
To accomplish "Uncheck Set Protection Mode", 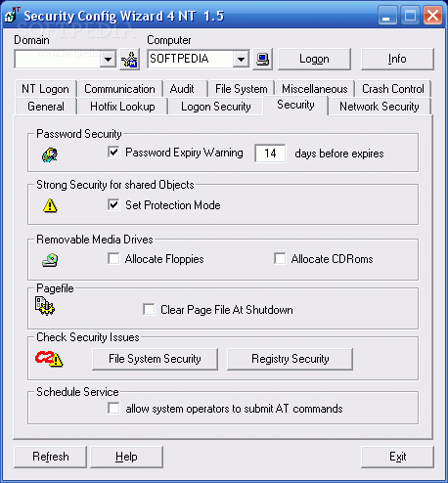I will pyautogui.click(x=113, y=205).
